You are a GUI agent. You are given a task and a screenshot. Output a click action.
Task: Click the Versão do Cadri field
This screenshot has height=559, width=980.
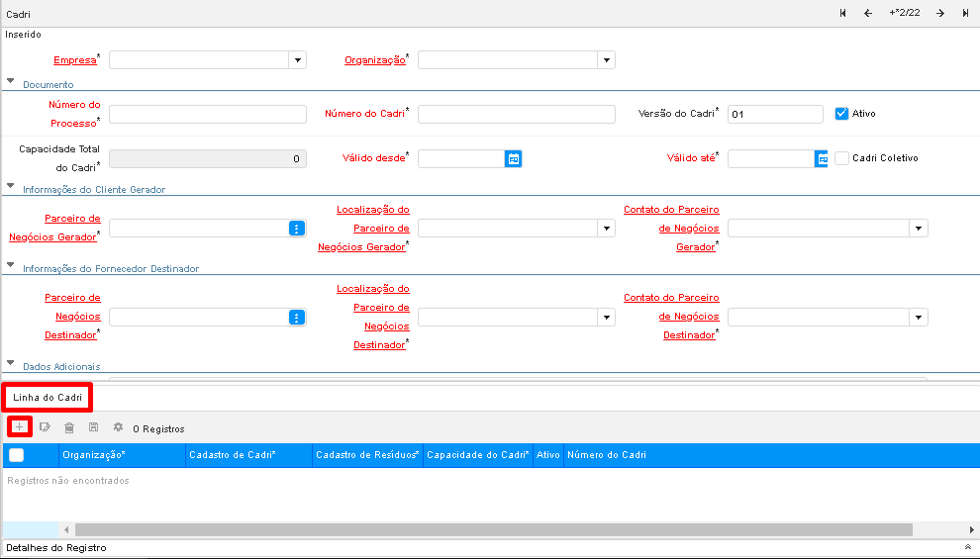775,115
